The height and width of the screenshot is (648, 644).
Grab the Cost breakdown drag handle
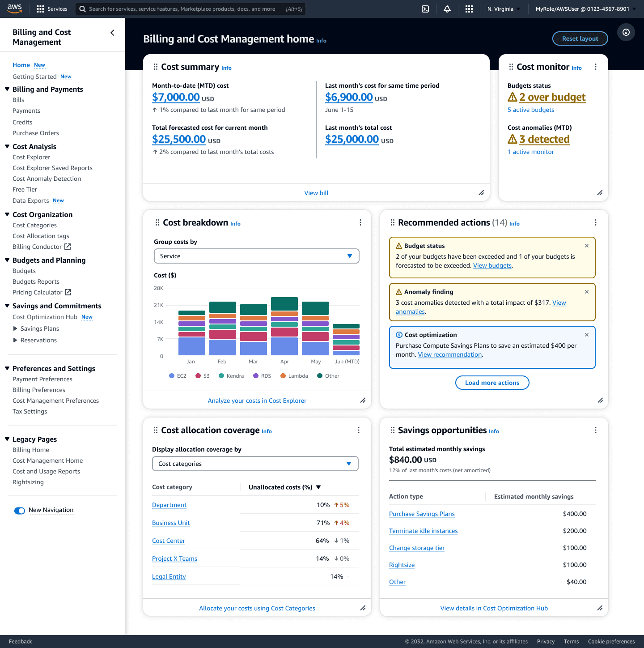point(157,222)
